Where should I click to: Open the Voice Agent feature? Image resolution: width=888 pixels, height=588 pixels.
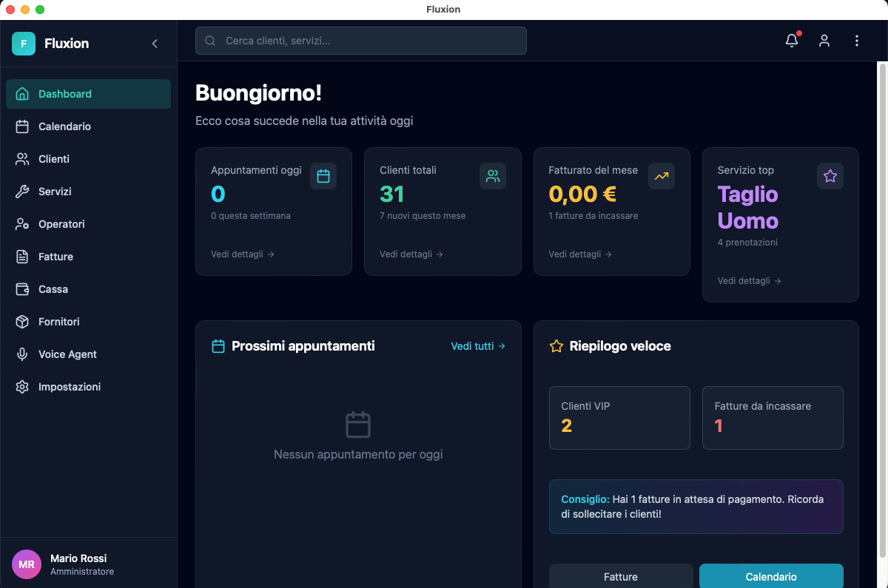(67, 354)
